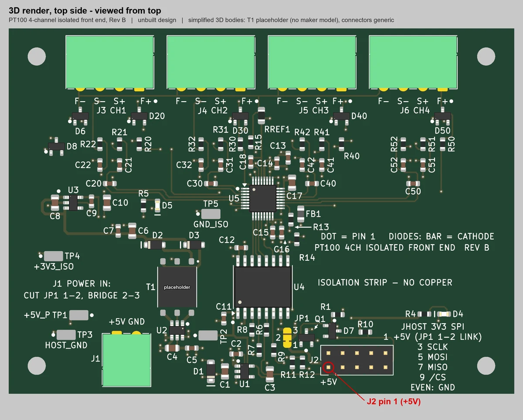Viewport: 523px width, 420px height.
Task: Click the D8 protection diode
Action: [56, 146]
